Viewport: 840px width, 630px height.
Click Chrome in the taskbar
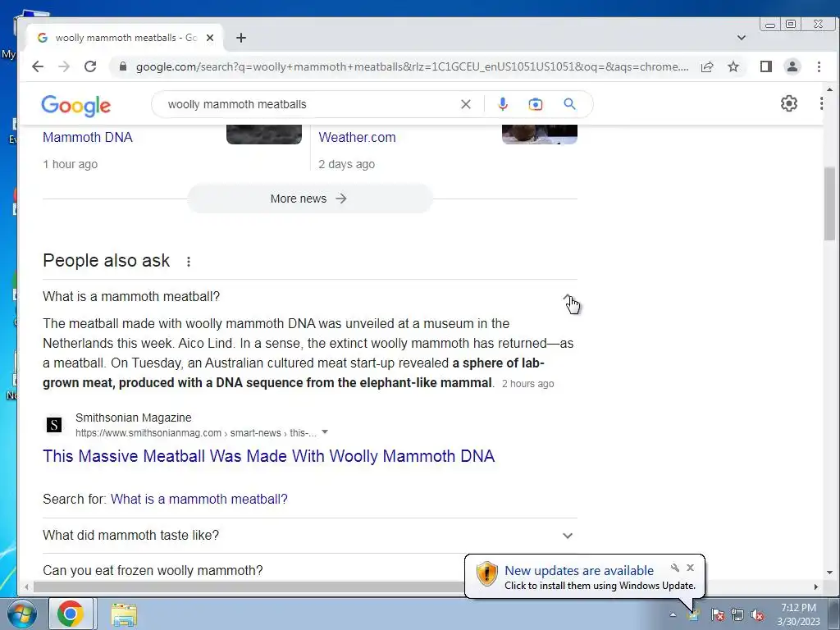(x=71, y=614)
